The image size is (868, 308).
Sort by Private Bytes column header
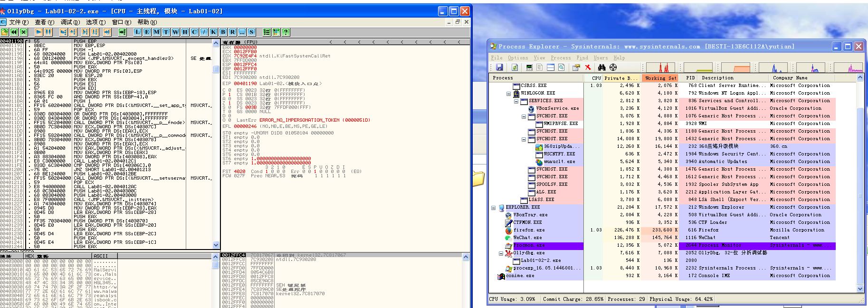point(622,78)
